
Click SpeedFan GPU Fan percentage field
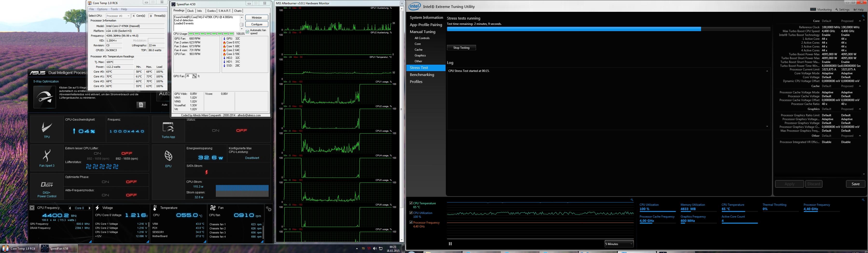pos(189,76)
